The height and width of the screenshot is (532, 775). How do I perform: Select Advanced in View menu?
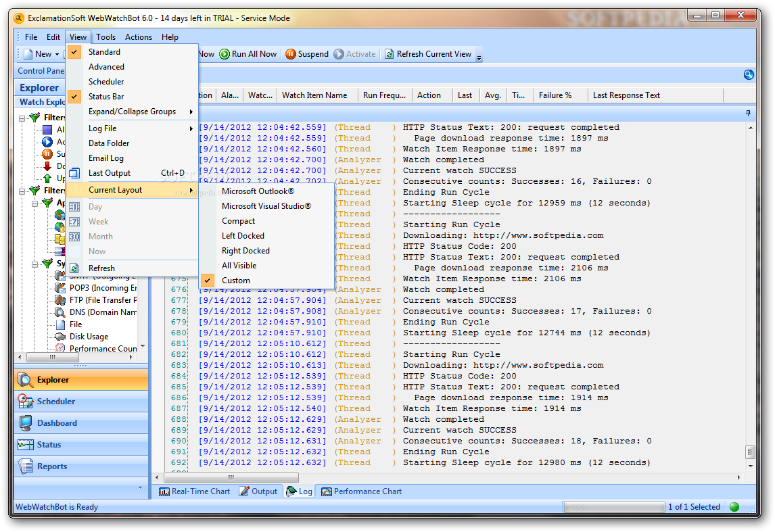click(x=132, y=67)
